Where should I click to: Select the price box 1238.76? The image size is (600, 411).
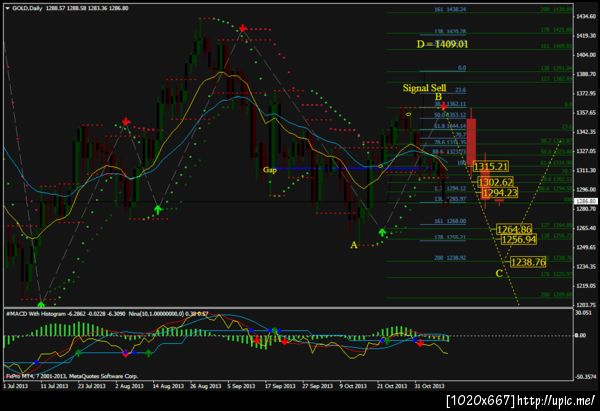[x=528, y=262]
